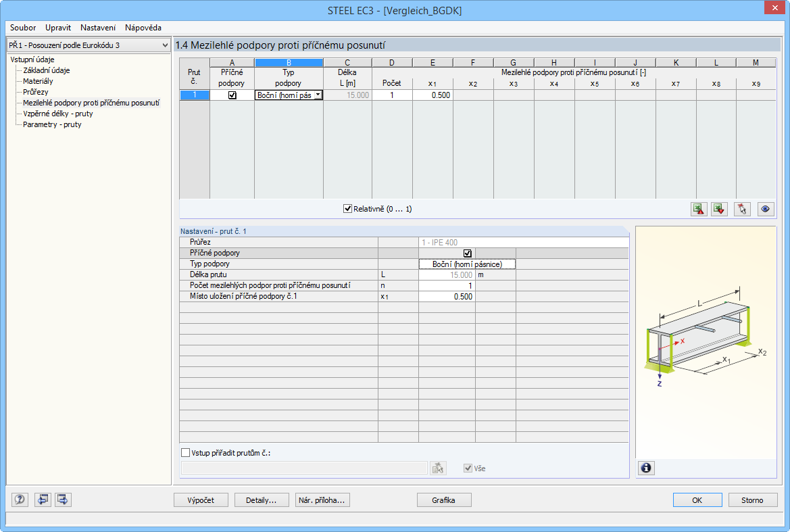Select Průřezy in the tree

coord(35,92)
